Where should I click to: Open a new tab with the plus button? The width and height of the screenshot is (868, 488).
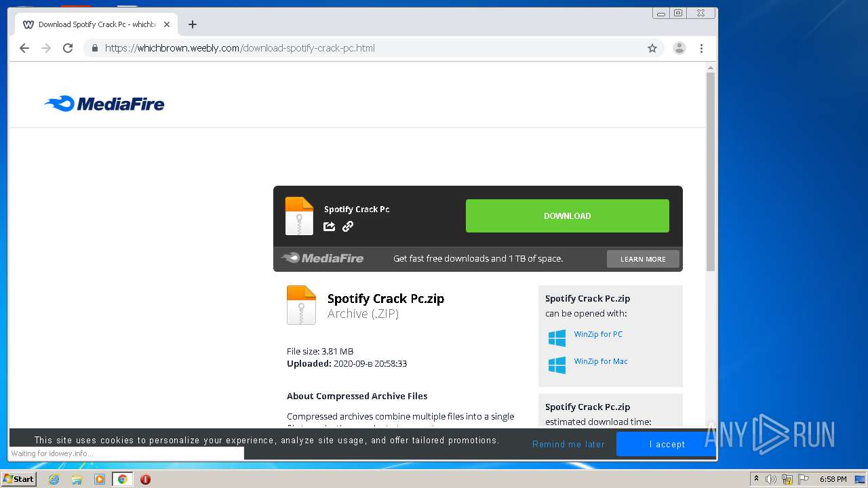pos(193,24)
